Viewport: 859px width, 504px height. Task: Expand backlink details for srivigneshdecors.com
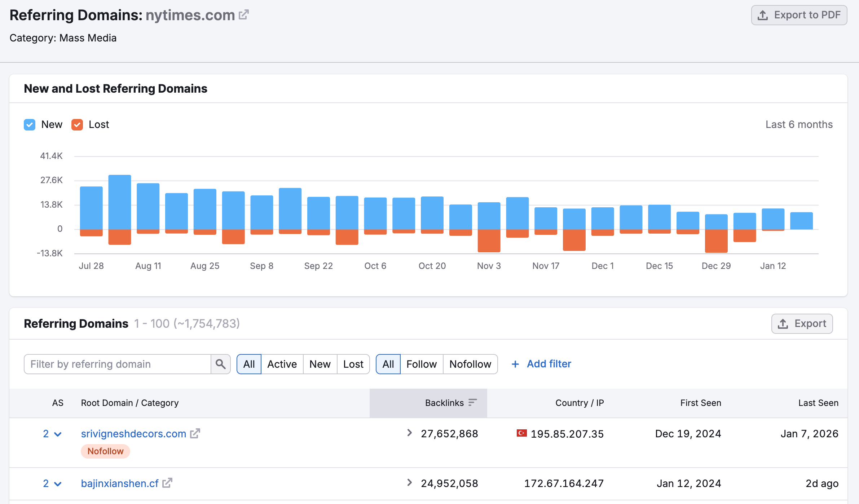point(409,433)
